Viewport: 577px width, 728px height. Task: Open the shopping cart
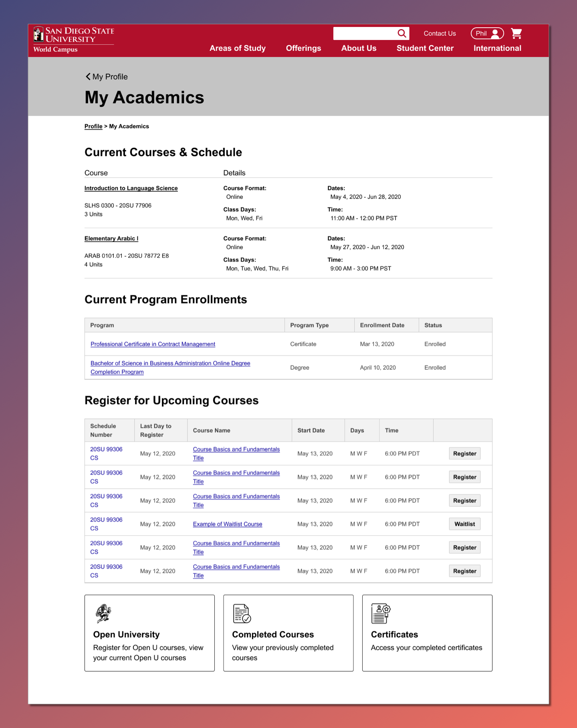point(516,33)
